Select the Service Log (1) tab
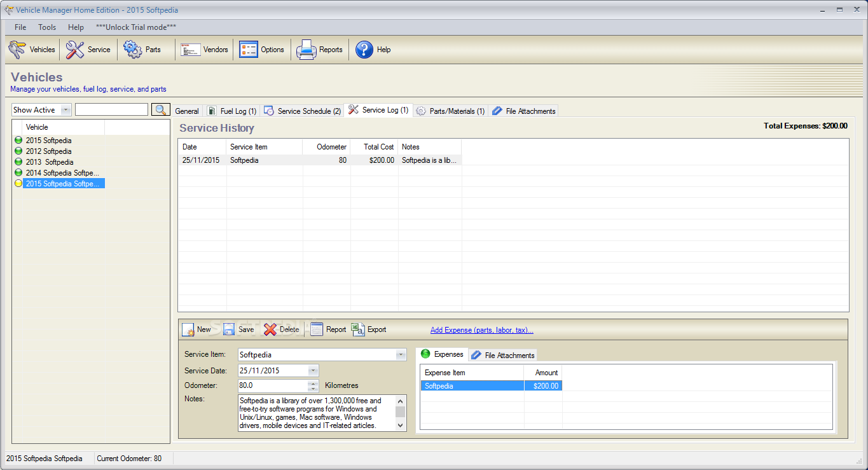868x470 pixels. pos(378,110)
